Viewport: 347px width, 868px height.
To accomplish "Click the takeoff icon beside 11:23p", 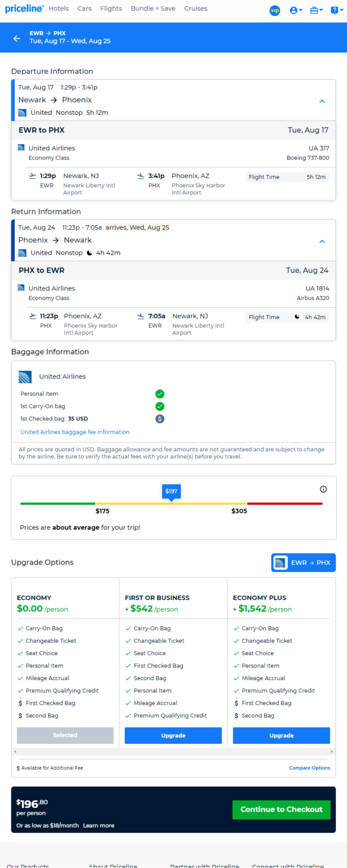I will coord(33,316).
